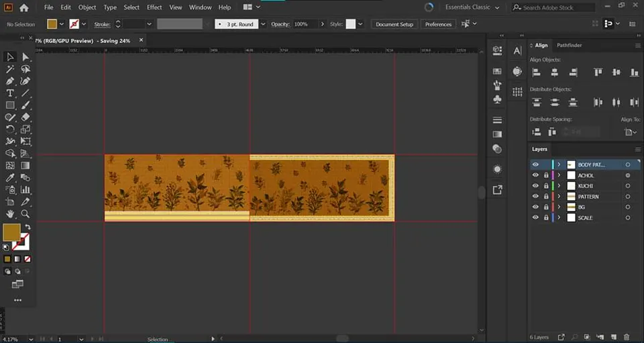Select the Rectangle tool
644x343 pixels.
[x=10, y=105]
